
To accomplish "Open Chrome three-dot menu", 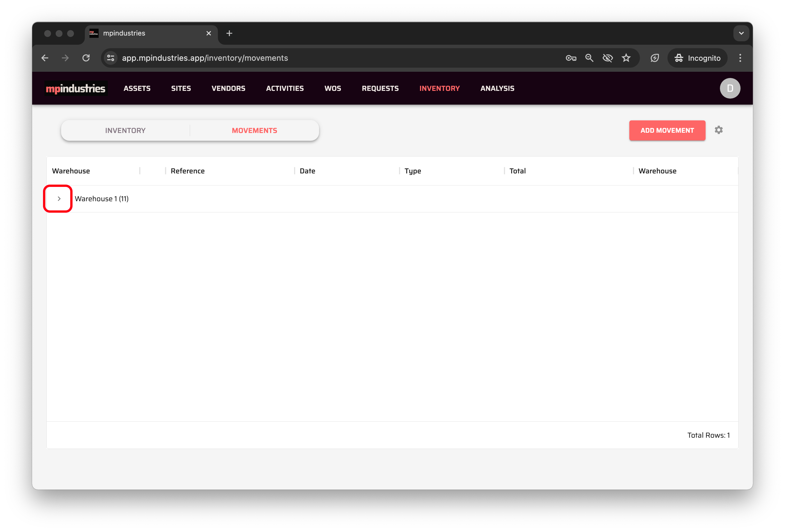I will coord(740,58).
